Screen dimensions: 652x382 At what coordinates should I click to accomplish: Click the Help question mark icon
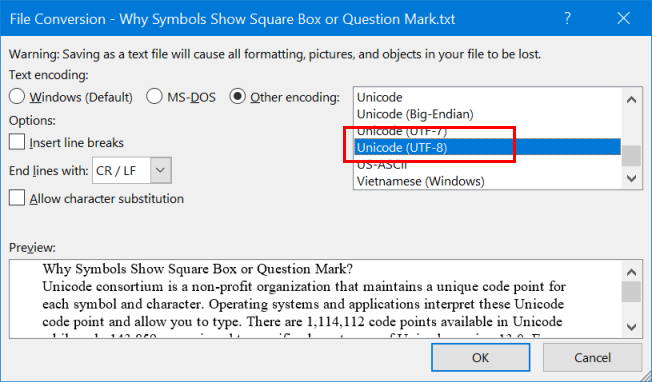click(x=567, y=18)
